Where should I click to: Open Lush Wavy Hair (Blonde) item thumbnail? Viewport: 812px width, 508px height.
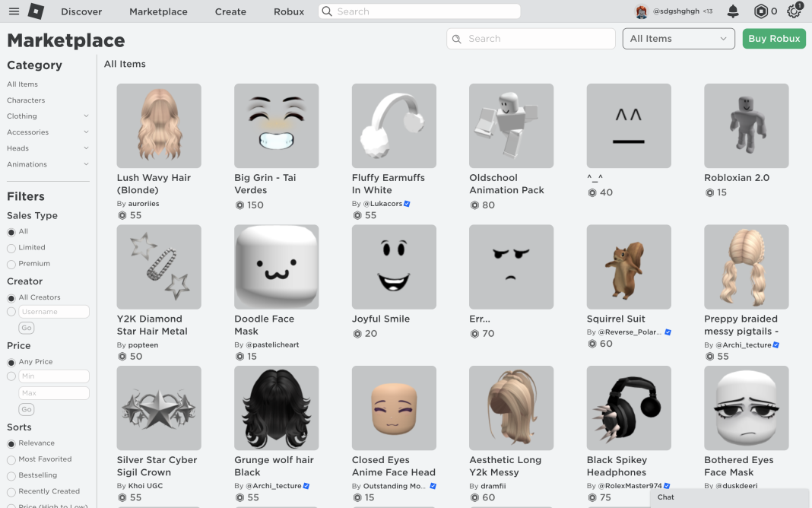click(159, 125)
